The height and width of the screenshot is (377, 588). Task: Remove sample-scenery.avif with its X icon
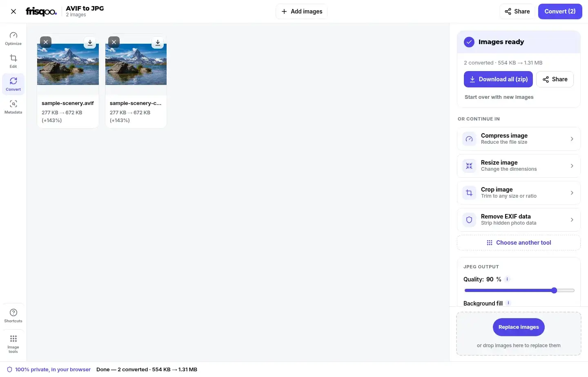point(46,42)
